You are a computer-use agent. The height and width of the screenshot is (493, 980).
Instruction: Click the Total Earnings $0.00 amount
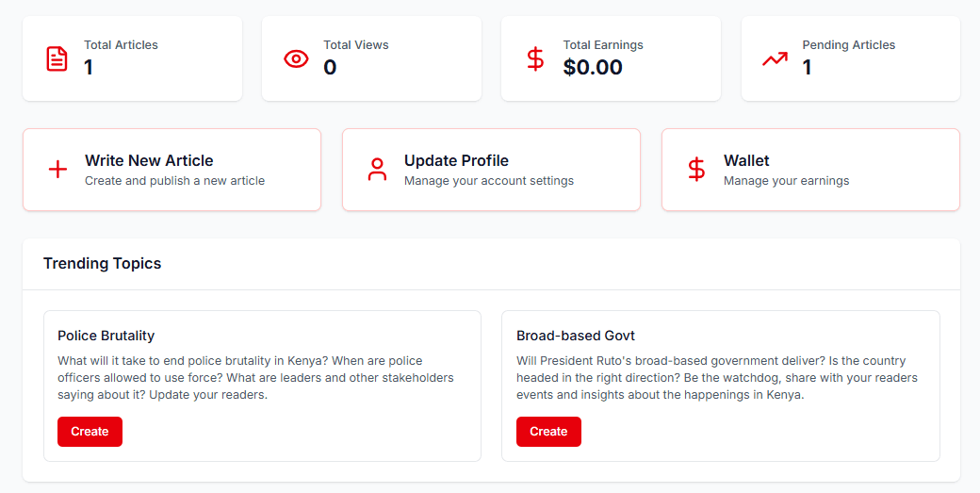pos(593,68)
